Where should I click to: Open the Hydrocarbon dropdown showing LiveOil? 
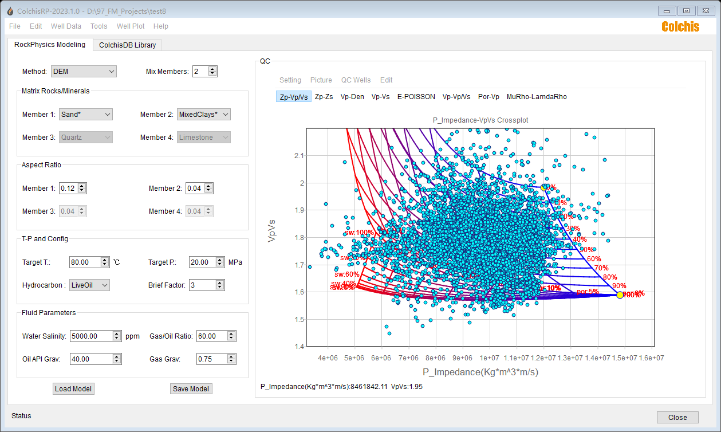(x=89, y=285)
